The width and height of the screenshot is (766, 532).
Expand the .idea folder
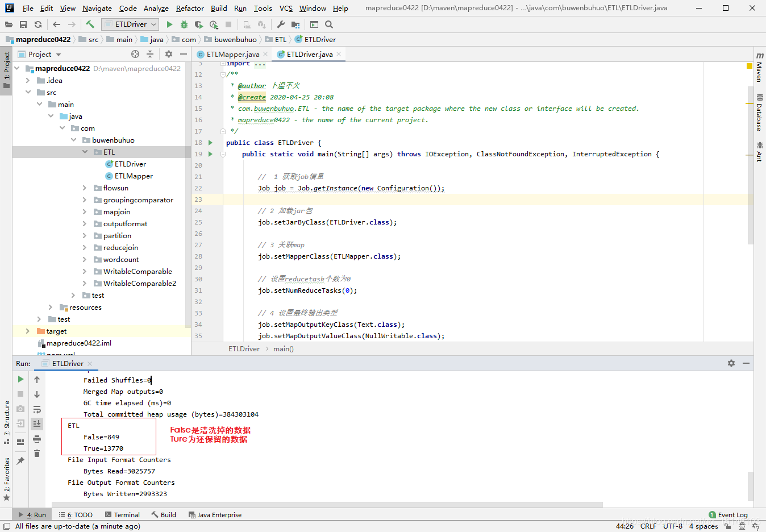coord(27,81)
